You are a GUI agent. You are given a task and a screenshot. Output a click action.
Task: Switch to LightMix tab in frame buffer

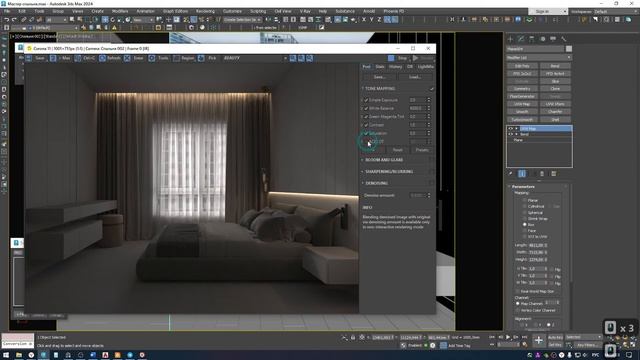pyautogui.click(x=426, y=67)
